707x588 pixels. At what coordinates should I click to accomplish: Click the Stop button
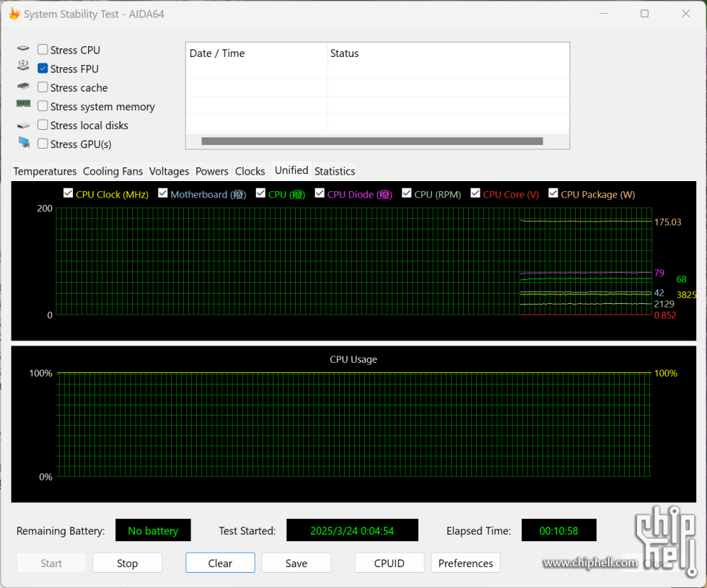(127, 563)
